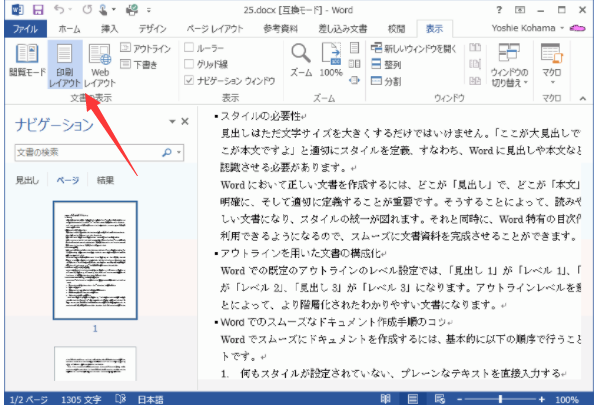Image resolution: width=595 pixels, height=405 pixels.
Task: Switch to References (参考資料) tab
Action: pos(280,29)
